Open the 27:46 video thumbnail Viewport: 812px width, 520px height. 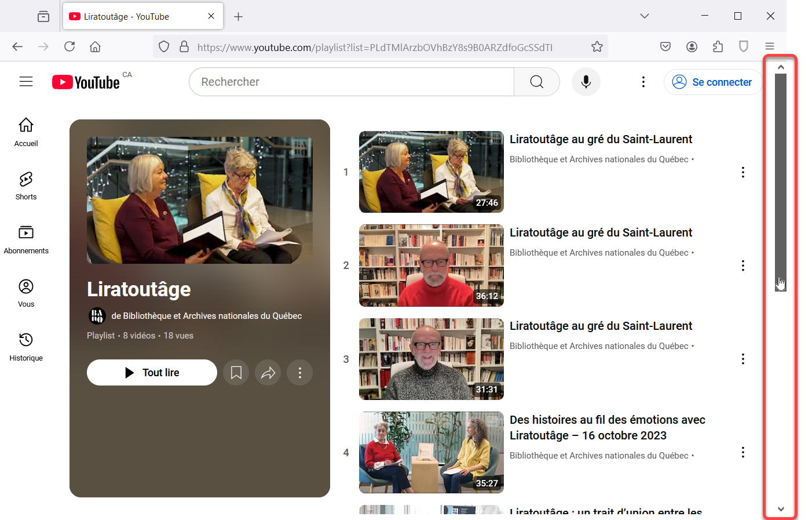coord(431,172)
